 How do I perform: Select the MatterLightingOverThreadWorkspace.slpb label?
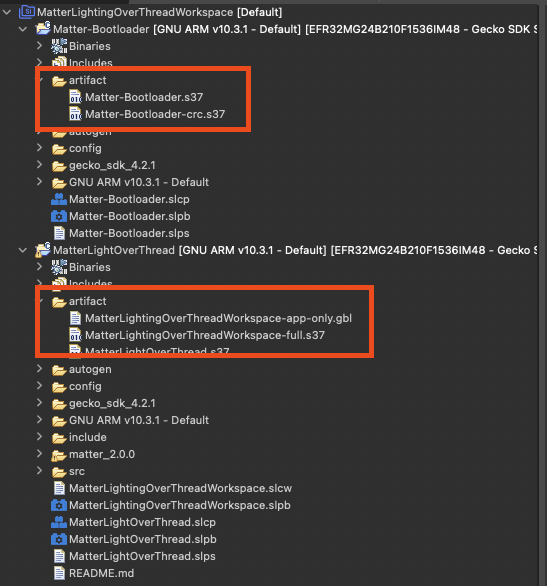click(180, 505)
